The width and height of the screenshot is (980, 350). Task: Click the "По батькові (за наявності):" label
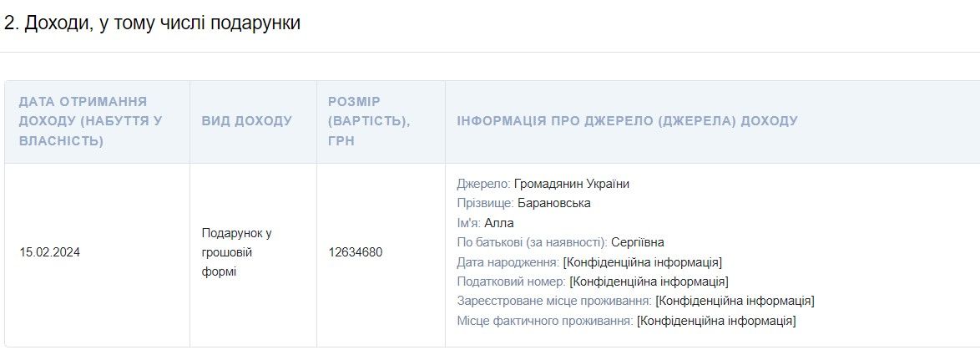pos(532,242)
